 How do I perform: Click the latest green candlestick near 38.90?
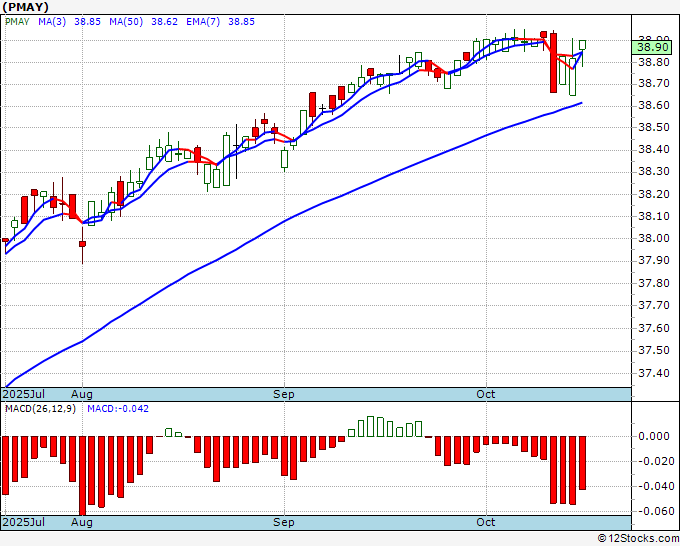tap(582, 45)
